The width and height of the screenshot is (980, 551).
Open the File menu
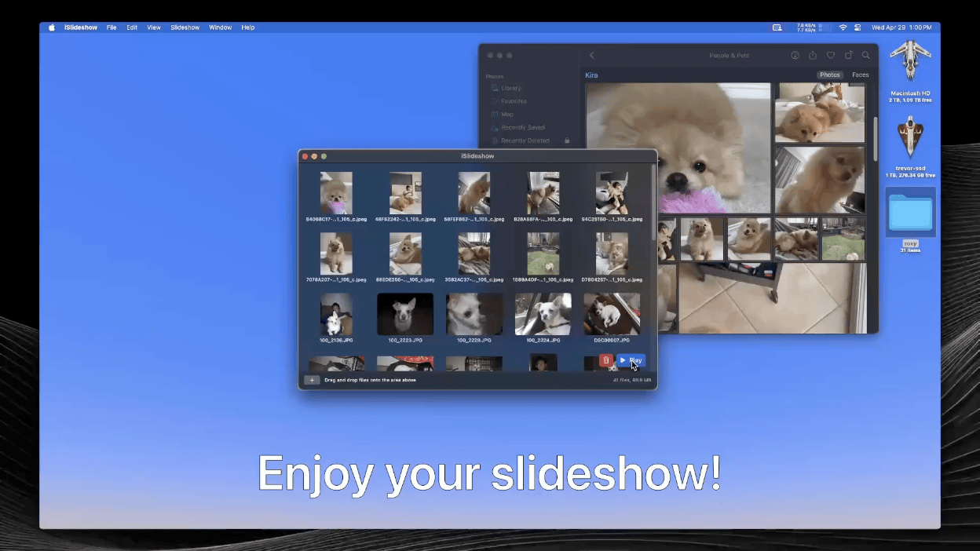(x=112, y=27)
